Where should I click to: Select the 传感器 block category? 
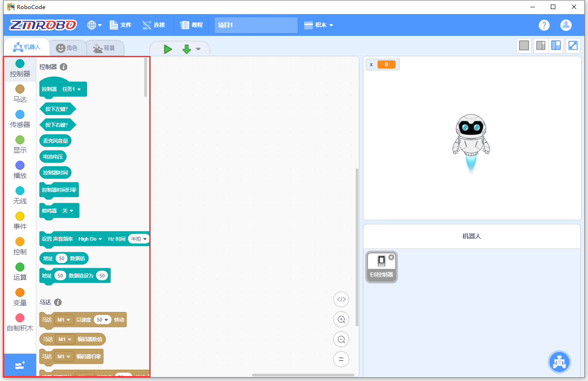pyautogui.click(x=20, y=119)
